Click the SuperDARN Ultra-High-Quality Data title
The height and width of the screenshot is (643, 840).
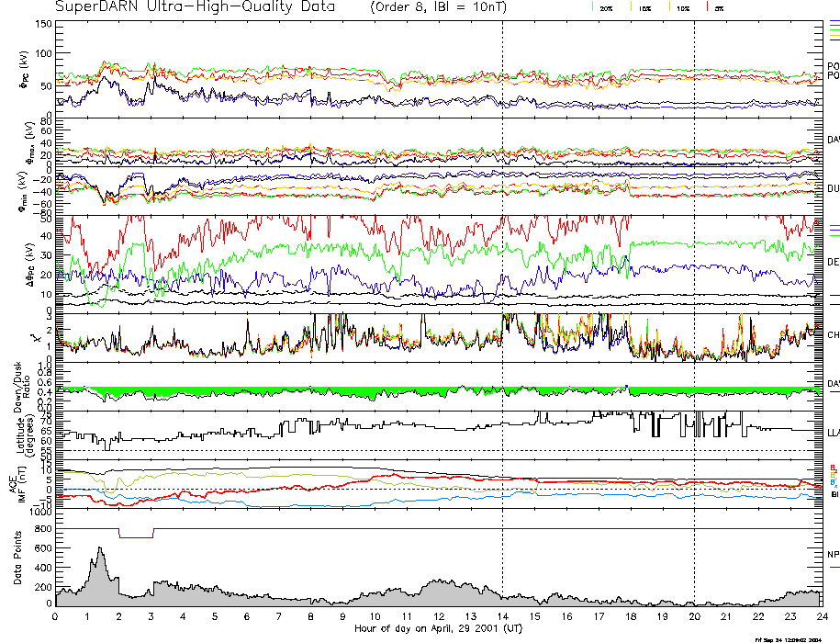195,7
